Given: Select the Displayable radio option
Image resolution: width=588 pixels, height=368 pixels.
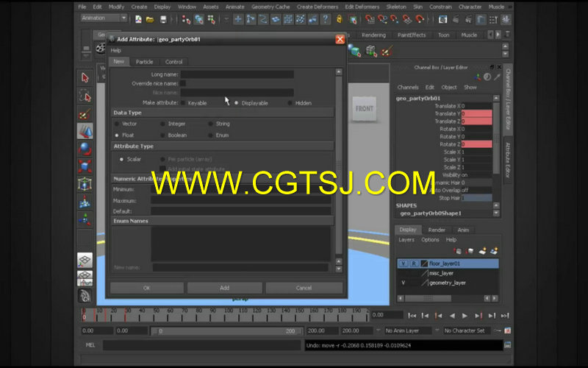Looking at the screenshot, I should tap(236, 103).
